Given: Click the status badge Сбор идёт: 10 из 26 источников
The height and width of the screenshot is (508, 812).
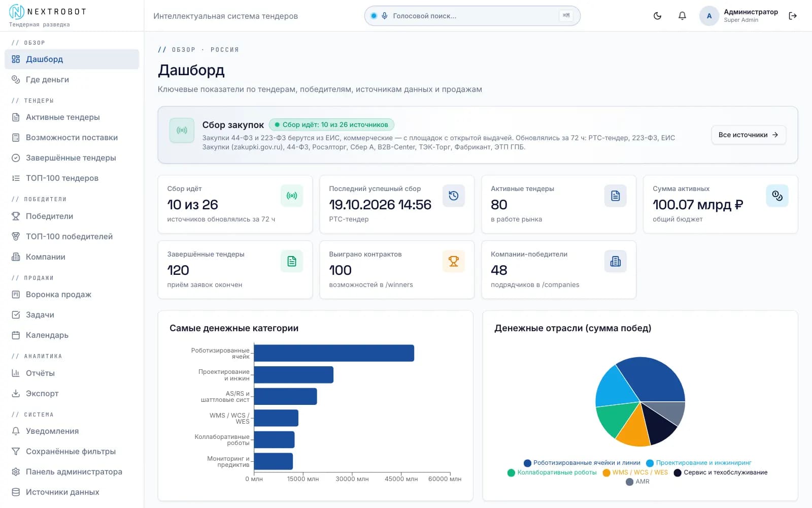Looking at the screenshot, I should [331, 124].
